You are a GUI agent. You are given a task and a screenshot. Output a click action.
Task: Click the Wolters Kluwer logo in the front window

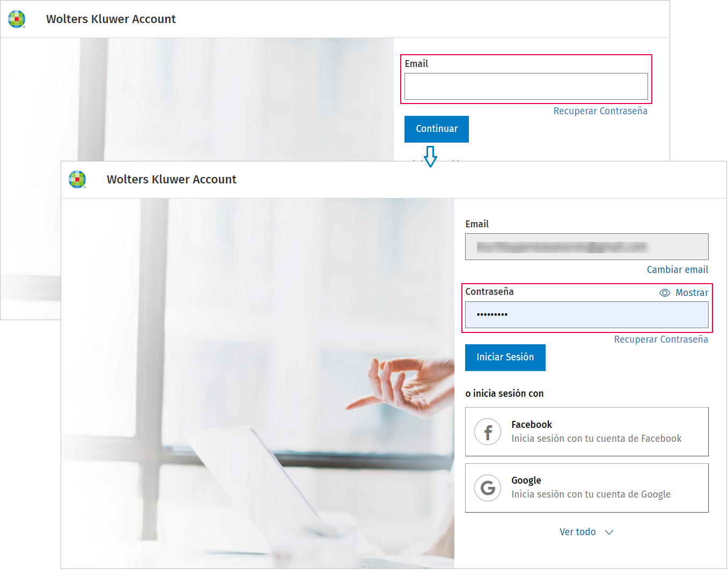[77, 180]
